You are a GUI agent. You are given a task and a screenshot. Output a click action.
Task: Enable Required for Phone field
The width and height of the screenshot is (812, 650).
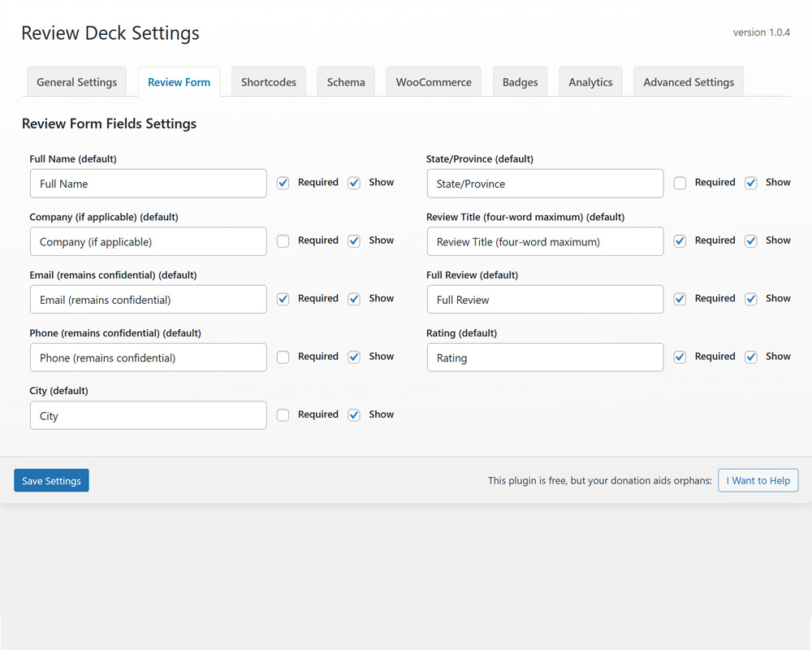coord(283,357)
